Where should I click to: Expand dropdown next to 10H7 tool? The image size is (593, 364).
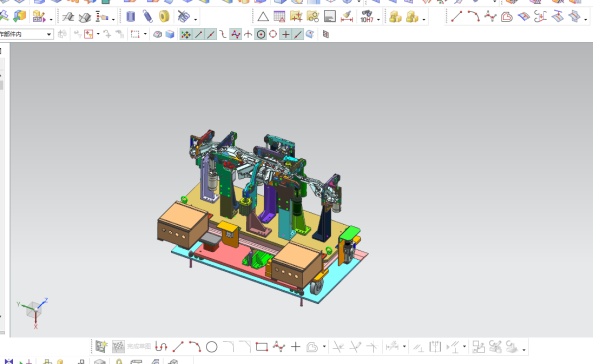(x=378, y=18)
